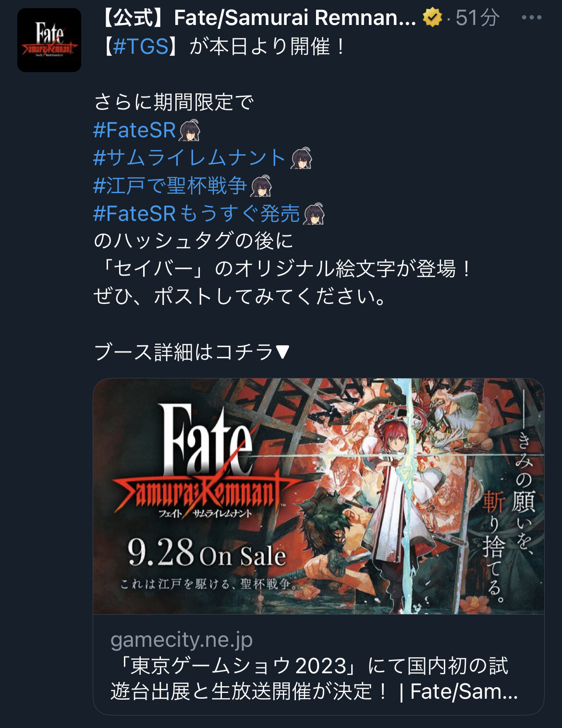Tap the Saber emoji after #FateSR

coord(189,130)
